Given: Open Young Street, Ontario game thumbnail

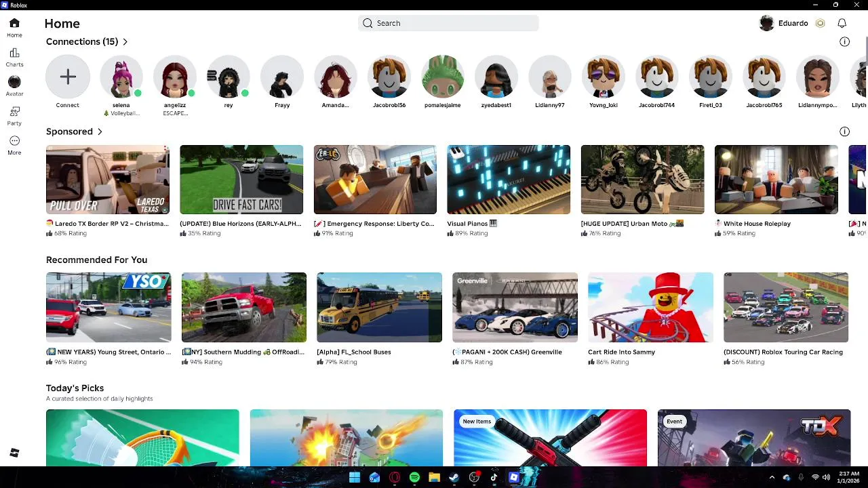Looking at the screenshot, I should tap(108, 307).
